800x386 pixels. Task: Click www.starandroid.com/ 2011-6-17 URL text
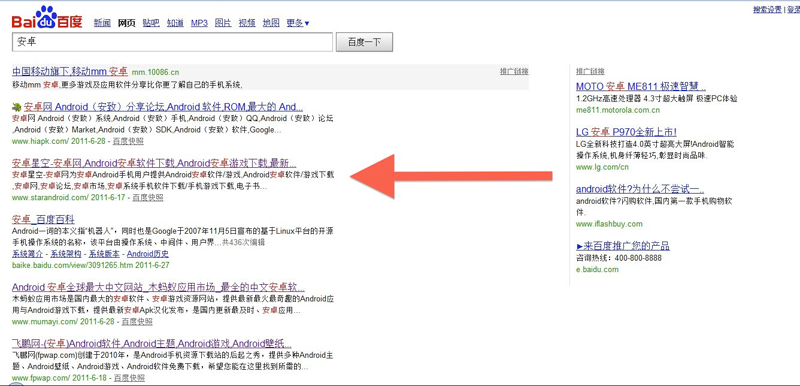pos(68,198)
